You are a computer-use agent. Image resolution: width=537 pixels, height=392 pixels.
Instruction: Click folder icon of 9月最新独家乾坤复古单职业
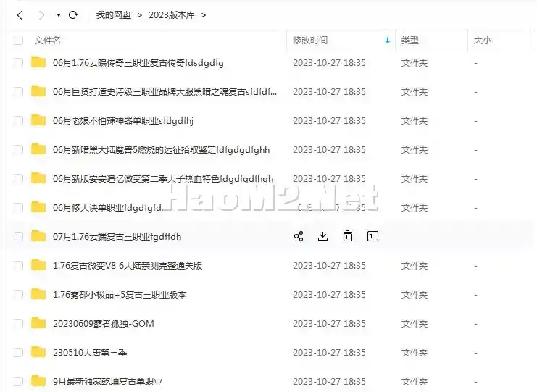[x=38, y=381]
